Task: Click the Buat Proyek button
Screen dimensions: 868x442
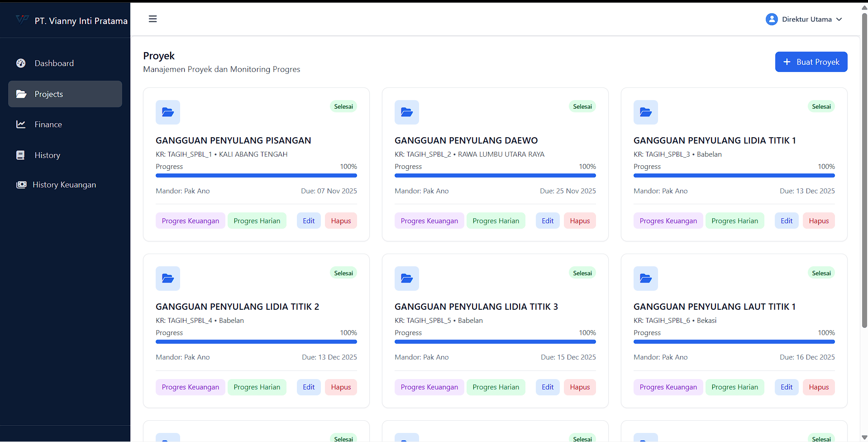Action: click(x=811, y=62)
